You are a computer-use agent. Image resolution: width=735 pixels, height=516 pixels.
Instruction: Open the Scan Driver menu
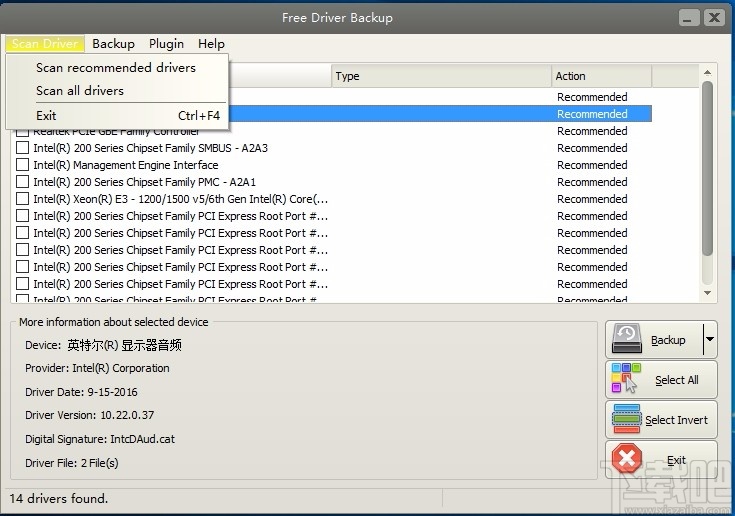pyautogui.click(x=45, y=44)
